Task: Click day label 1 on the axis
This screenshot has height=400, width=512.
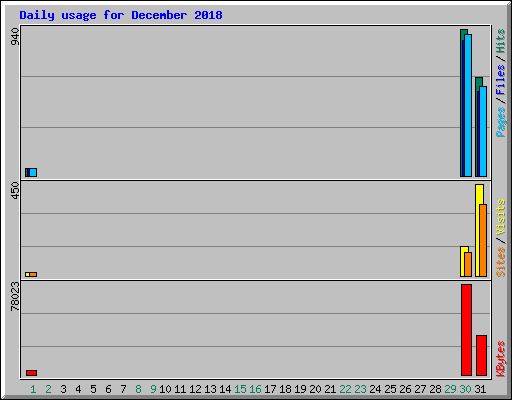Action: click(x=33, y=389)
